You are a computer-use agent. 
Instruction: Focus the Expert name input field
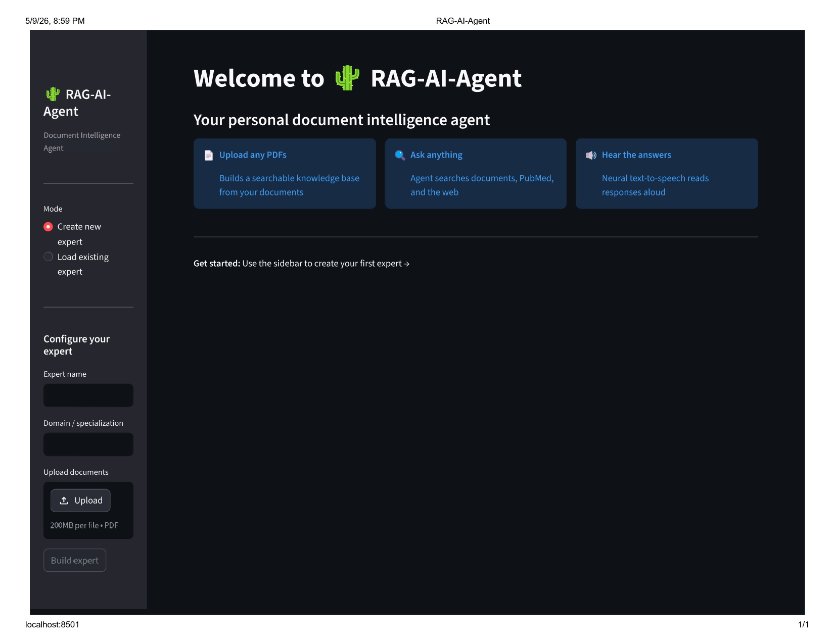[88, 395]
